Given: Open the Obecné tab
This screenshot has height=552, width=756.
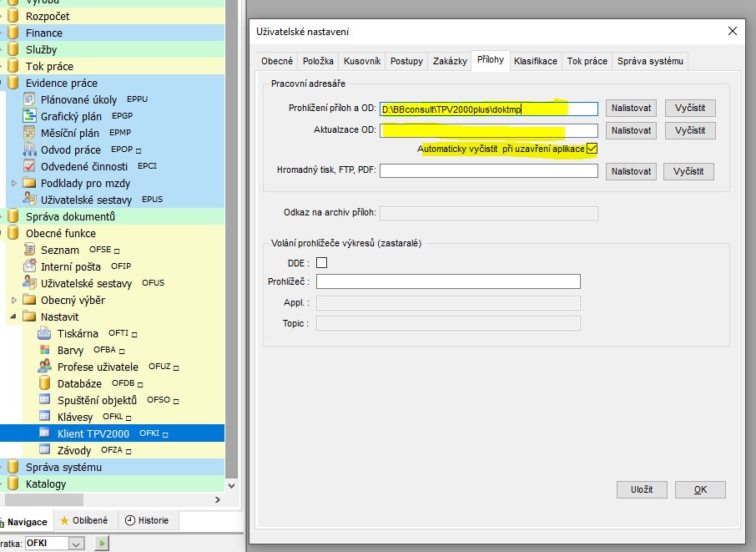Looking at the screenshot, I should pyautogui.click(x=277, y=61).
